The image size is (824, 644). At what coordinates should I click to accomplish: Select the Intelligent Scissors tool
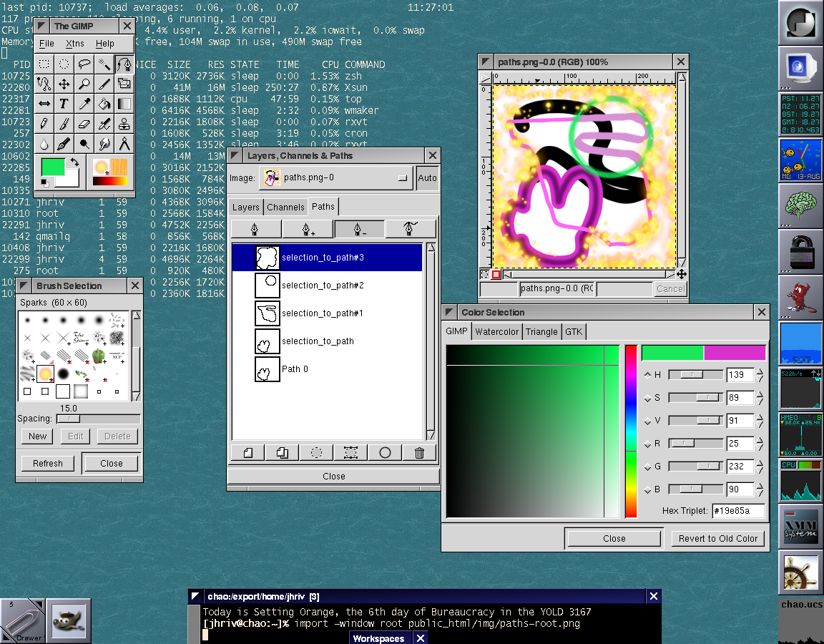(44, 84)
